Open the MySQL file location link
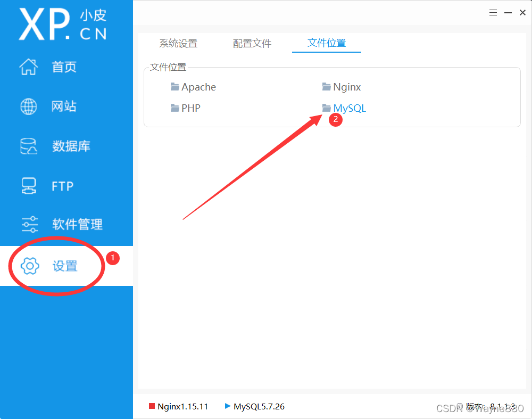532x419 pixels. tap(350, 108)
